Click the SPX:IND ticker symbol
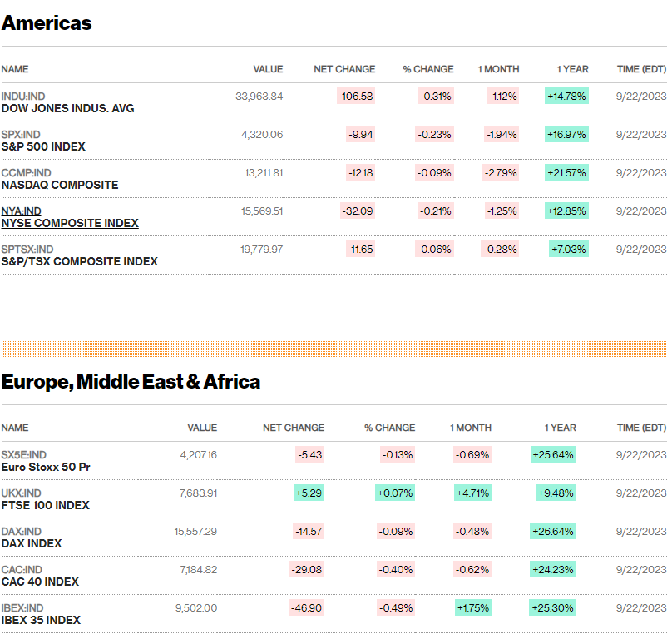 21,135
